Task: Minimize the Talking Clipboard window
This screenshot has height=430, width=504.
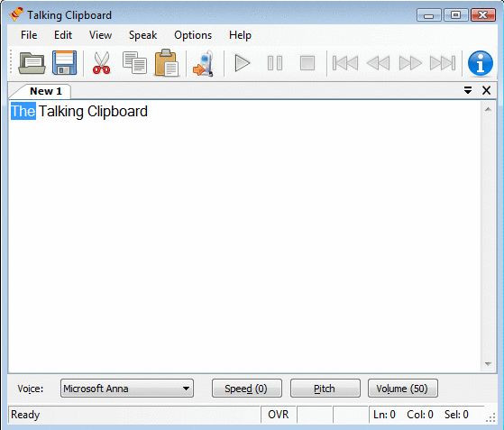Action: [x=429, y=15]
